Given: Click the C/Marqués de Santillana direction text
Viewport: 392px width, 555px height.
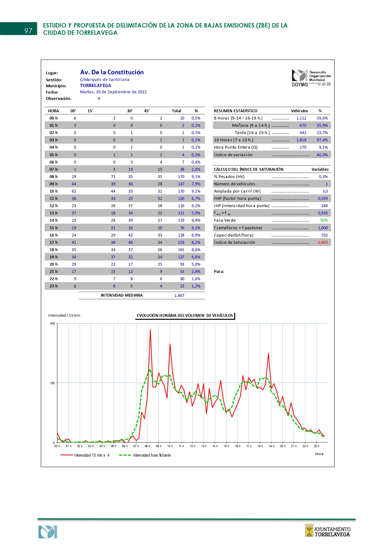Looking at the screenshot, I should pos(104,80).
